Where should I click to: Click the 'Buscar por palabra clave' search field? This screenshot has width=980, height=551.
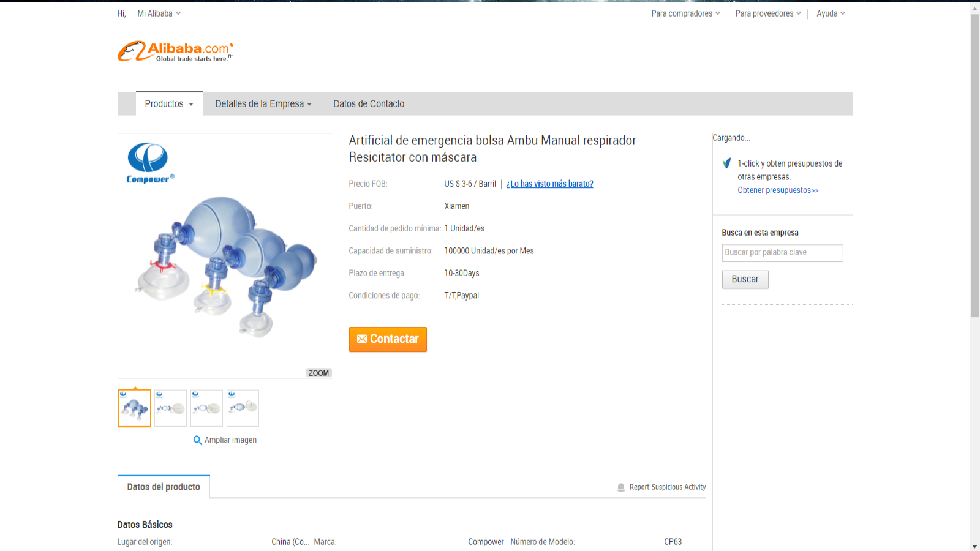[x=782, y=253]
